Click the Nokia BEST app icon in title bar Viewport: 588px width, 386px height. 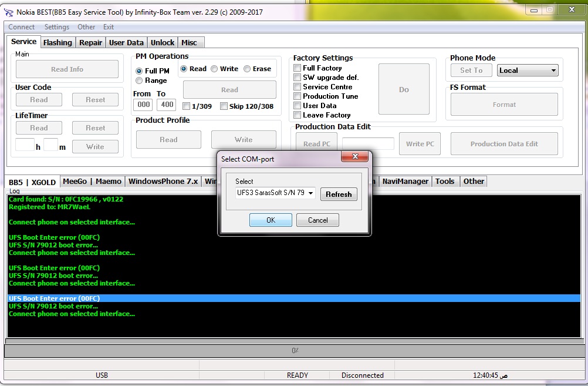(x=8, y=12)
